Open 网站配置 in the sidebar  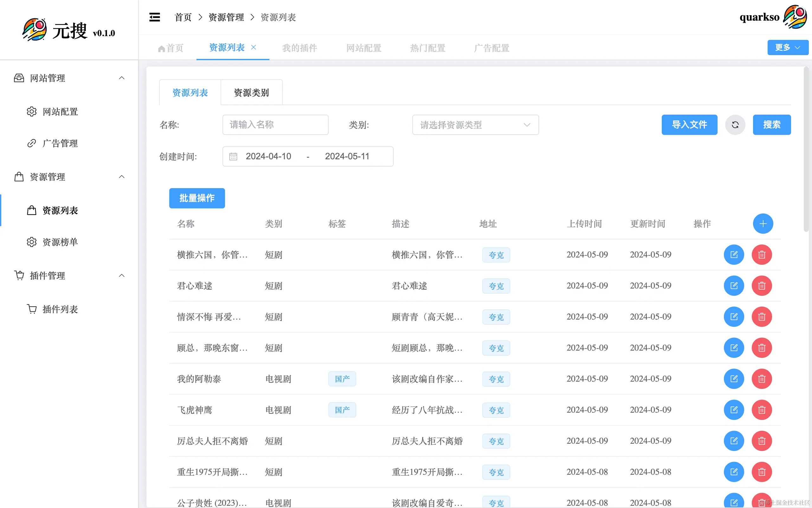(69, 111)
